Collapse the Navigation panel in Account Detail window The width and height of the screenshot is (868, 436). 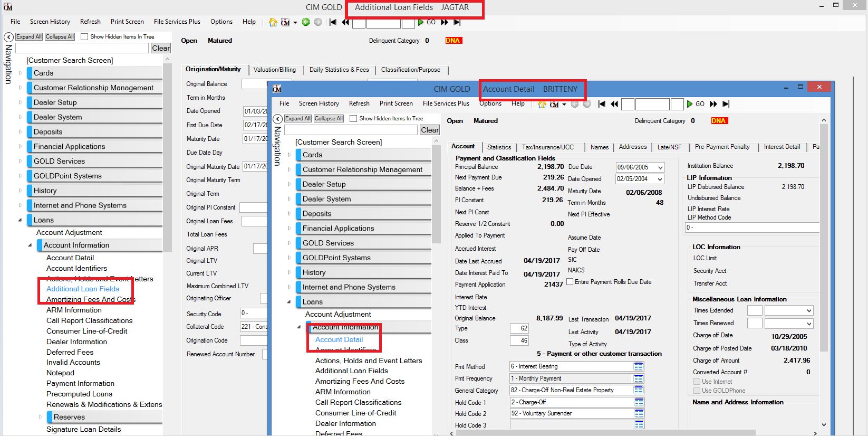coord(278,119)
